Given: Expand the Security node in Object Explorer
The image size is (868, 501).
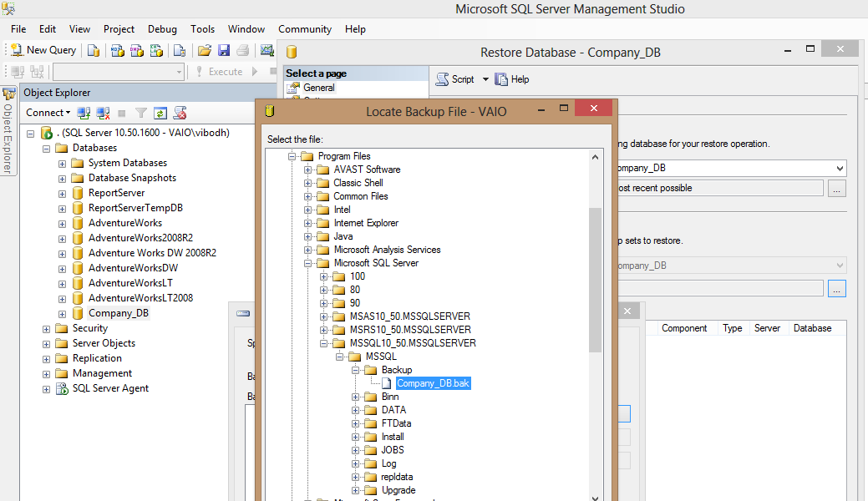Looking at the screenshot, I should 47,328.
